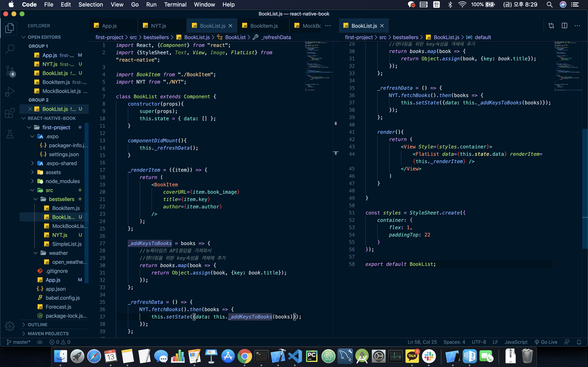
Task: Open the Extensions view icon
Action: (10, 113)
